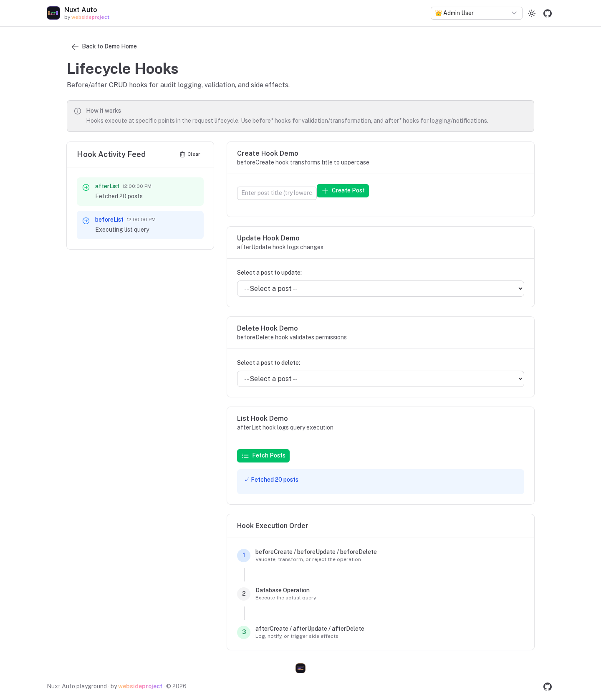This screenshot has width=601, height=700.
Task: Click the 'Create Hook Demo' heading
Action: (x=268, y=154)
